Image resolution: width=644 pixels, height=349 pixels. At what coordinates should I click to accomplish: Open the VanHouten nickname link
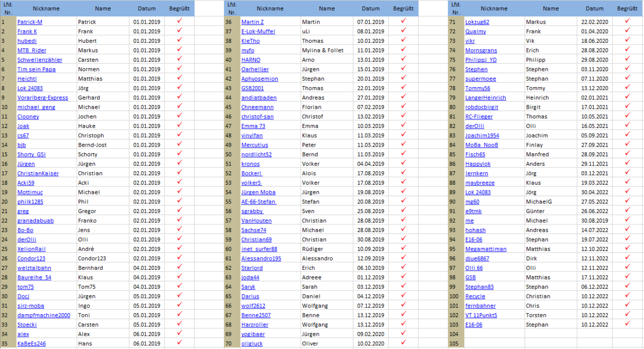(x=256, y=221)
